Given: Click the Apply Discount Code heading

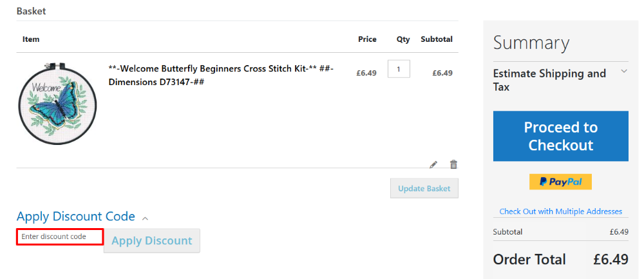Looking at the screenshot, I should pyautogui.click(x=76, y=216).
